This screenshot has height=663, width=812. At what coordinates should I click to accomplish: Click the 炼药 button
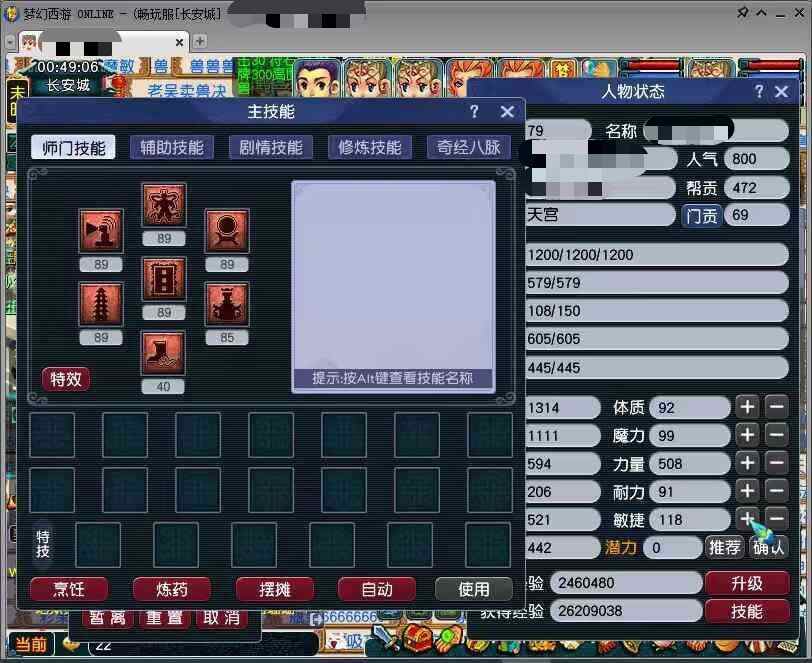click(172, 589)
